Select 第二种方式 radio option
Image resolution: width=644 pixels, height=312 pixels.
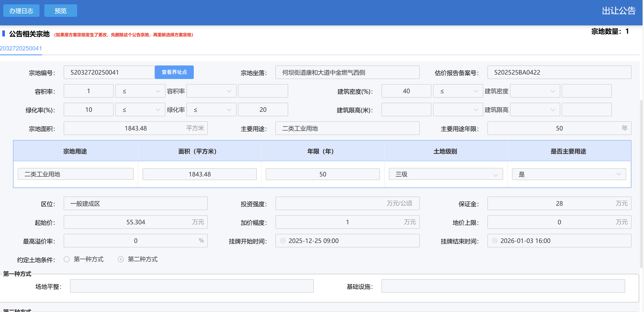[121, 259]
